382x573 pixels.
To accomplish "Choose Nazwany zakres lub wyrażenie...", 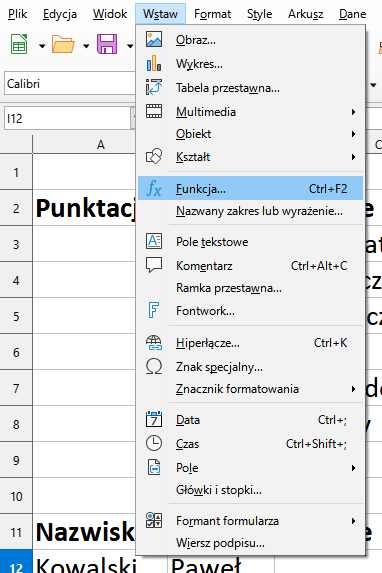I will pos(250,211).
